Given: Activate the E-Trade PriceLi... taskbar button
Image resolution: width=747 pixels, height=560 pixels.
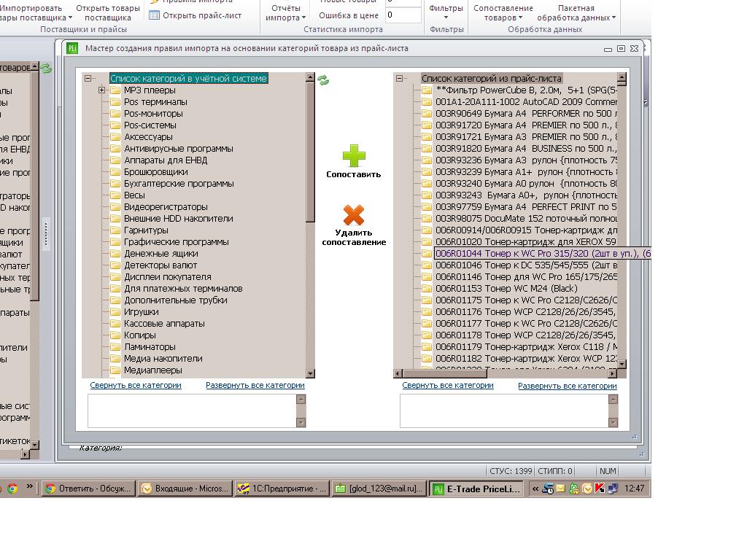Looking at the screenshot, I should 476,489.
